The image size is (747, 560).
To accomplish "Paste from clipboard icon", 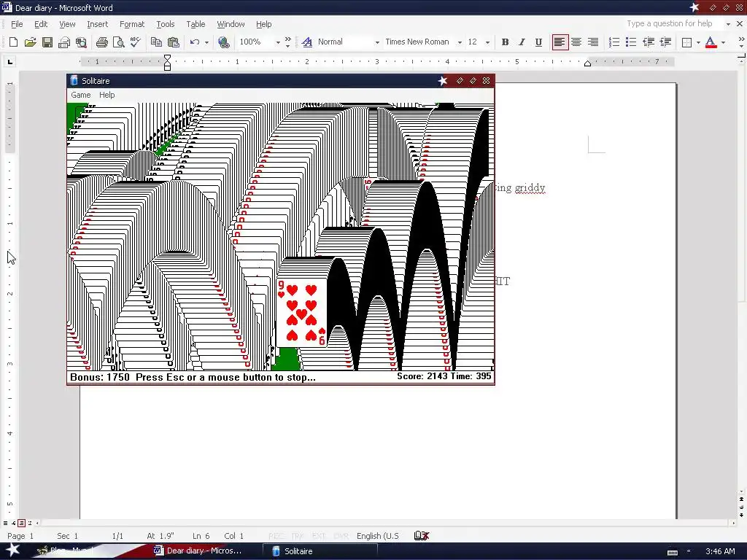I will click(174, 42).
